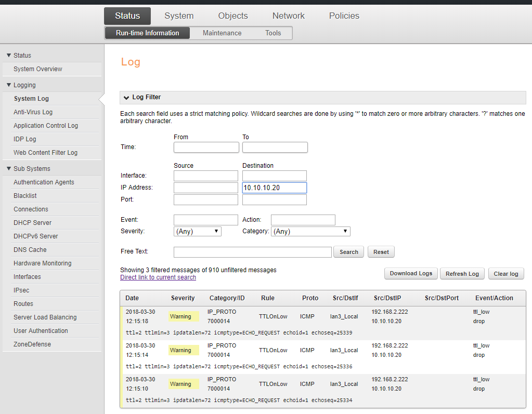Open the Severity dropdown
Image resolution: width=532 pixels, height=414 pixels.
pos(198,232)
